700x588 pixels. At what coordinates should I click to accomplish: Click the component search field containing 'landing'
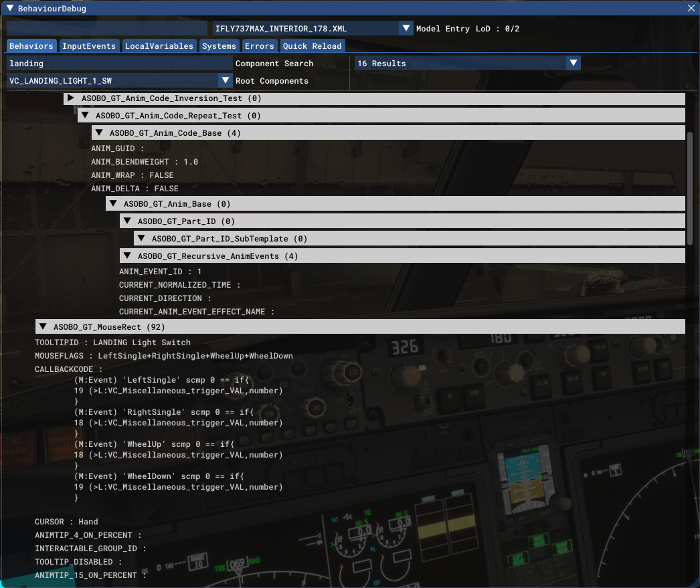coord(119,64)
